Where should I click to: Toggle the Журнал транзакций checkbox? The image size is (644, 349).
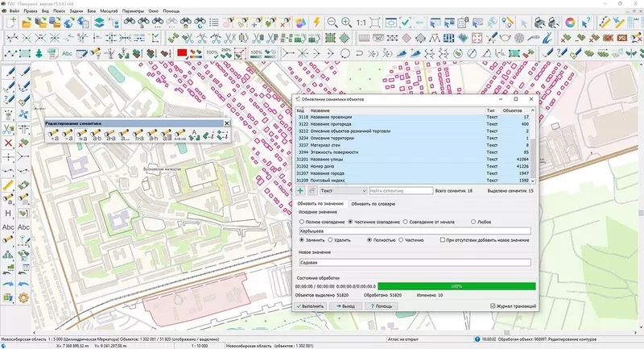click(493, 306)
